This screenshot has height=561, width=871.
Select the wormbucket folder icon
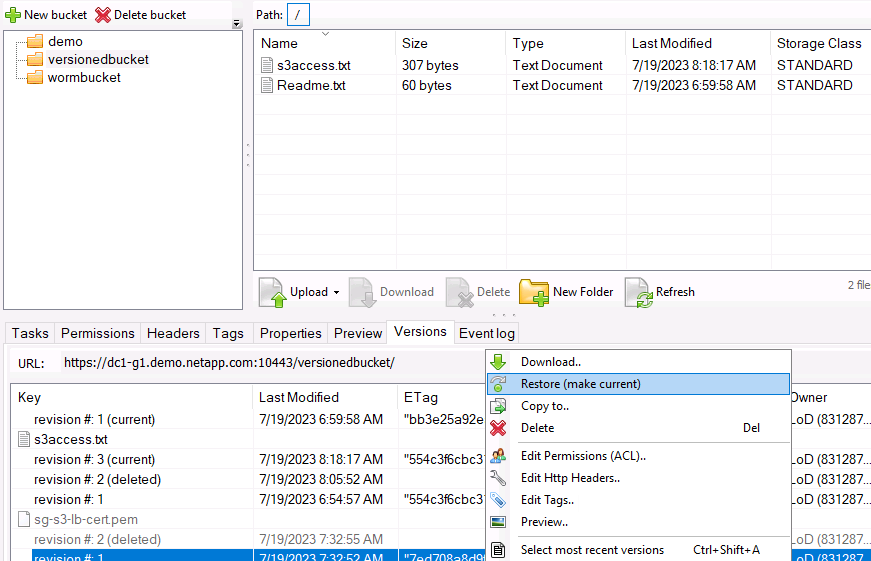point(34,77)
